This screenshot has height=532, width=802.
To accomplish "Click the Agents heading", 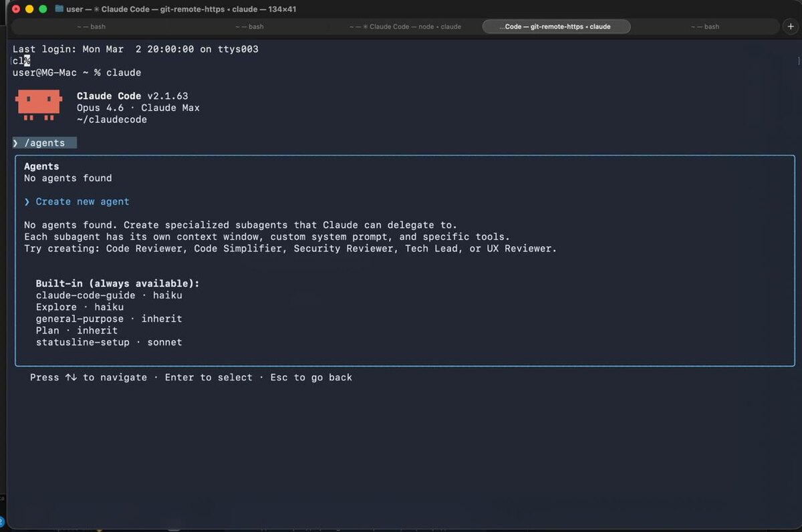I will (41, 166).
